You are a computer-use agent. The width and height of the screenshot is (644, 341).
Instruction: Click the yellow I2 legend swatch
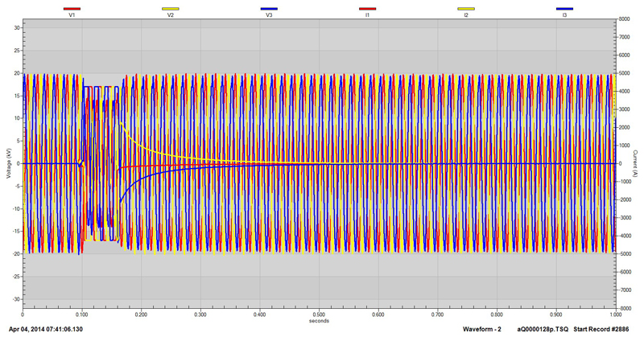(466, 8)
